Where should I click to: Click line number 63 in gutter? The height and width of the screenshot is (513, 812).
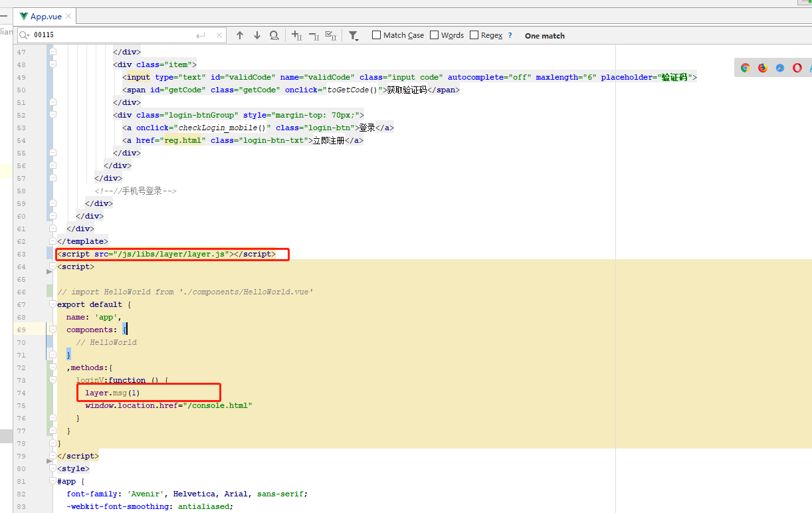click(x=21, y=254)
